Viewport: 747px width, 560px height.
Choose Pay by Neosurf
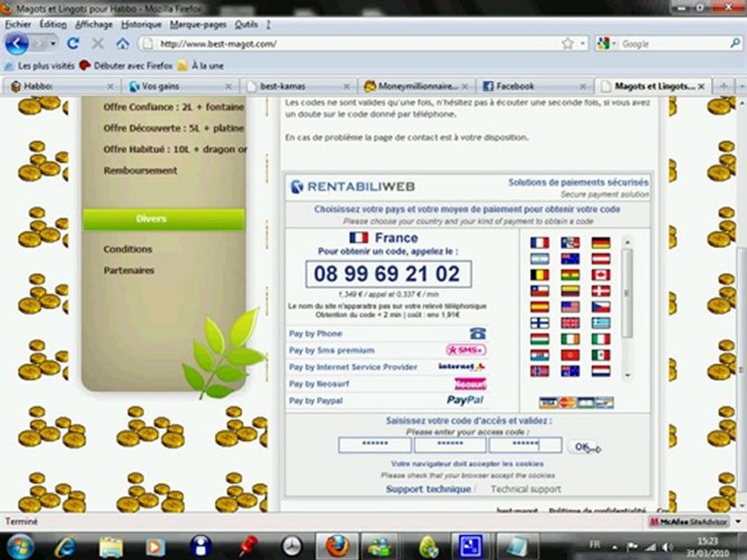(388, 383)
